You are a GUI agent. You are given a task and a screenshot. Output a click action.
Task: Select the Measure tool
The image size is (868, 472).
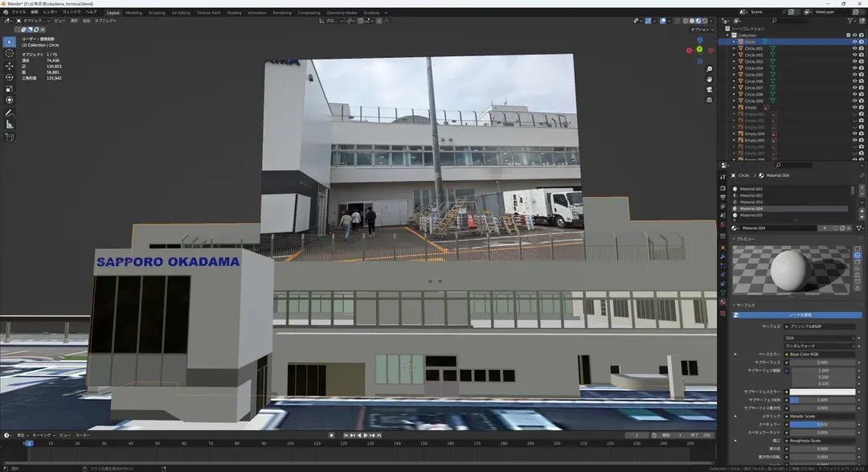point(10,125)
